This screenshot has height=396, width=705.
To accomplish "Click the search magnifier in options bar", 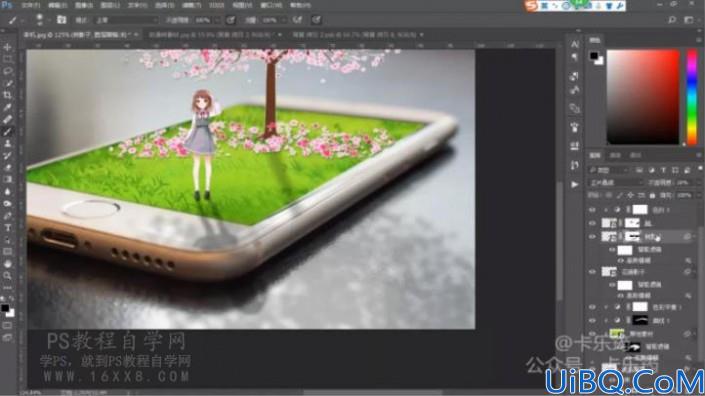I will 672,20.
